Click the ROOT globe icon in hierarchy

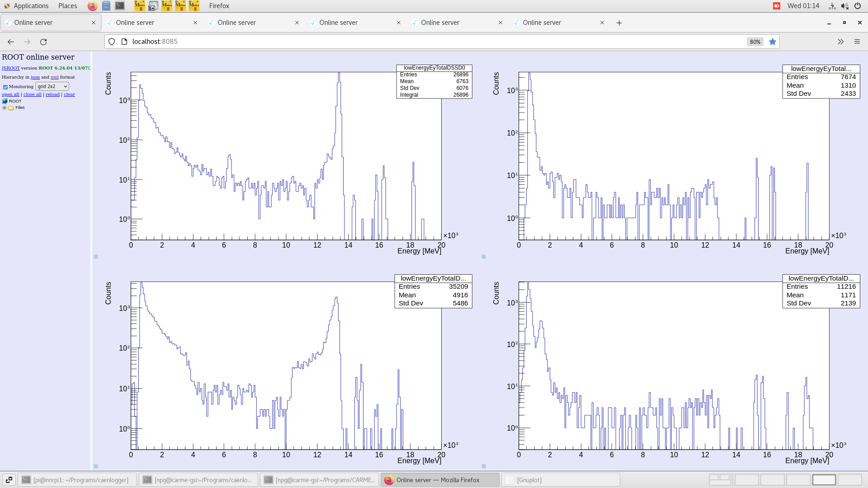[x=5, y=101]
